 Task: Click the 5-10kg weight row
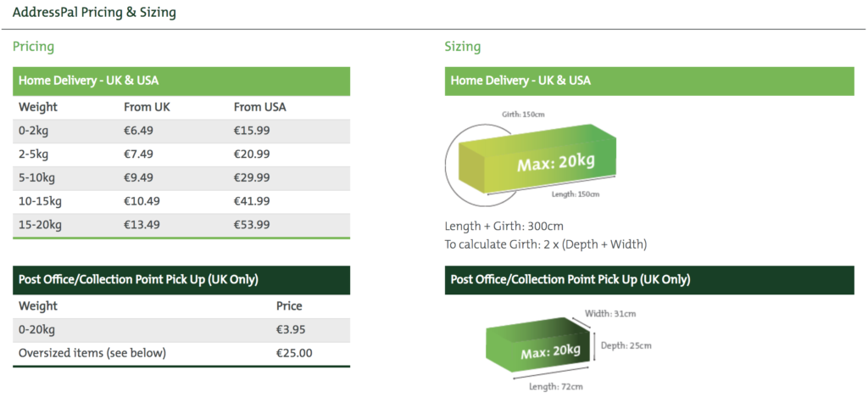click(x=181, y=178)
